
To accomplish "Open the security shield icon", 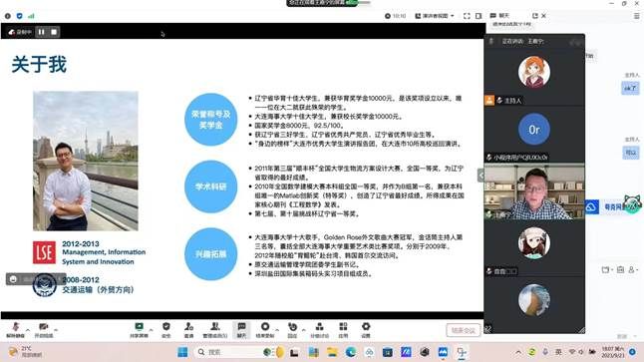I will 166,329.
